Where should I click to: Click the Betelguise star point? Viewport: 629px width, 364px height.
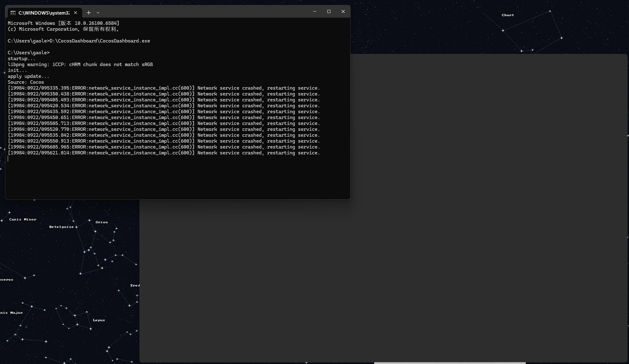point(76,227)
